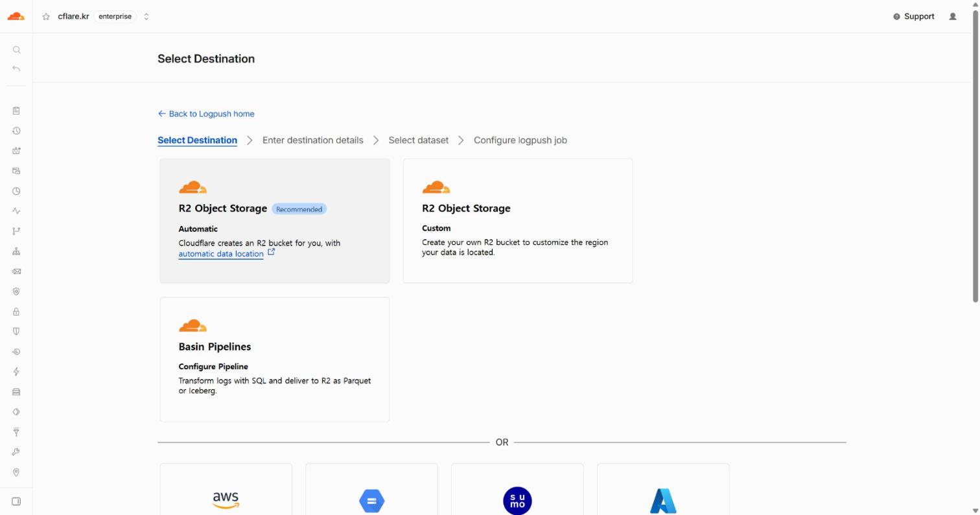Open the lightning bolt sidebar icon
The width and height of the screenshot is (980, 515).
[x=16, y=372]
